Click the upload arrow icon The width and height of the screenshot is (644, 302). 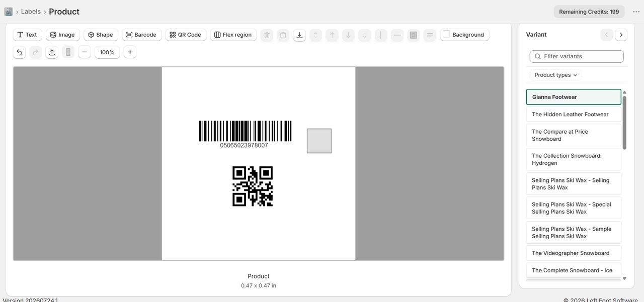point(52,52)
